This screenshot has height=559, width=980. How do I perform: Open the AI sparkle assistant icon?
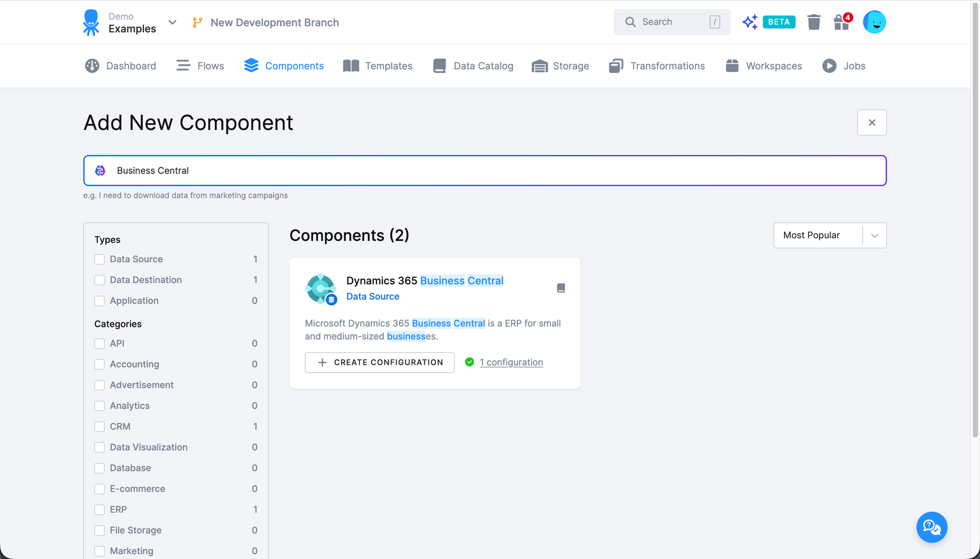pyautogui.click(x=750, y=22)
